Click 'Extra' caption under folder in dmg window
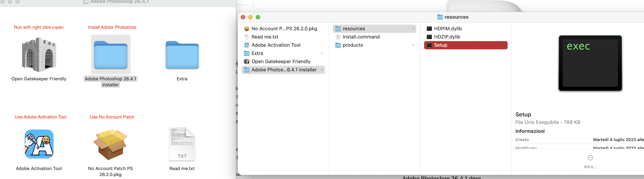Viewport: 644px width, 179px height. 182,79
